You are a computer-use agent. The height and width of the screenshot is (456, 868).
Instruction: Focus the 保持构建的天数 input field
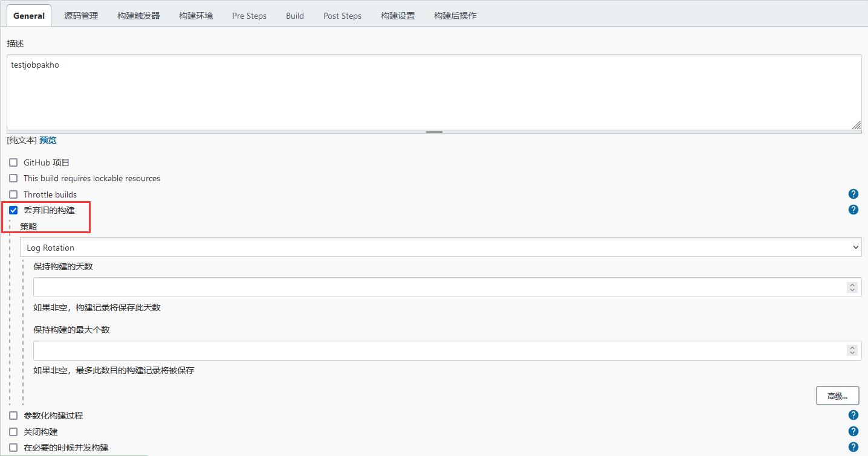(x=447, y=287)
